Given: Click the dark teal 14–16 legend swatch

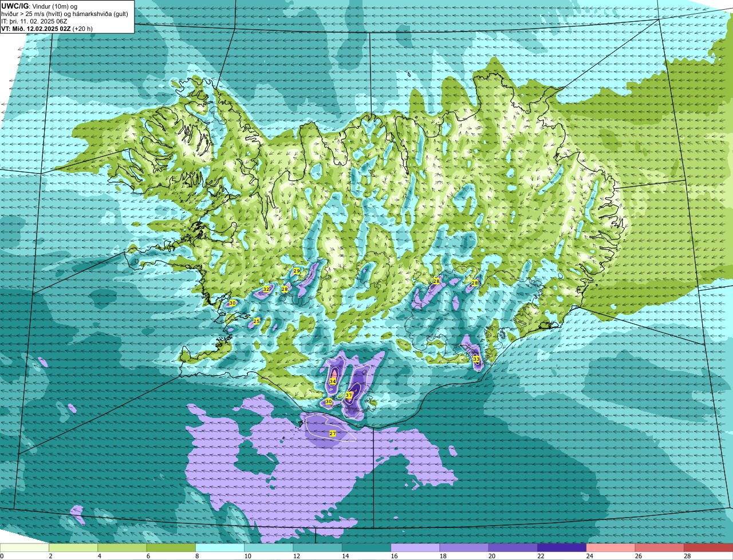Looking at the screenshot, I should (366, 548).
